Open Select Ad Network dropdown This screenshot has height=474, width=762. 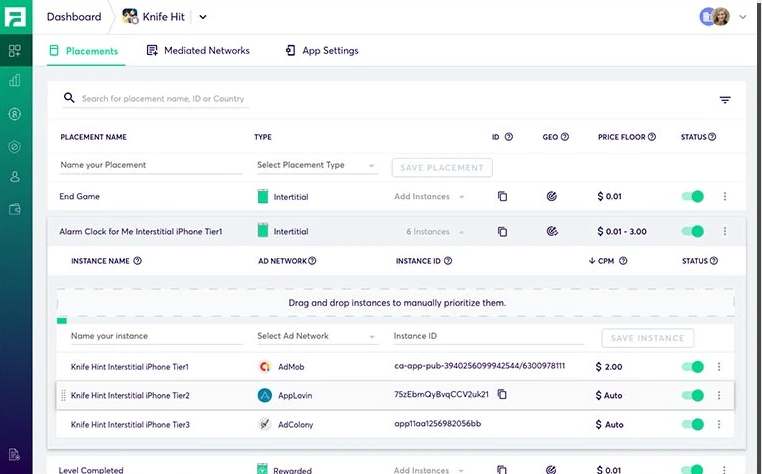click(316, 336)
